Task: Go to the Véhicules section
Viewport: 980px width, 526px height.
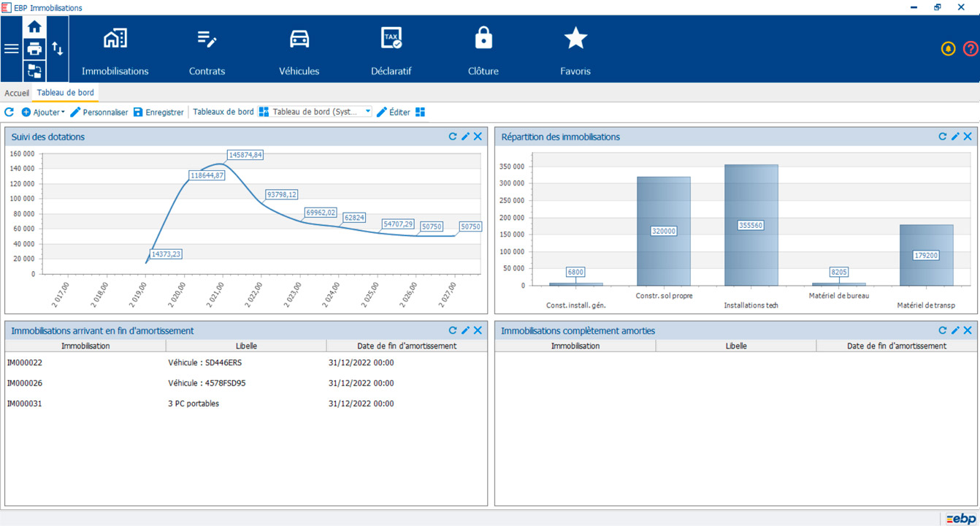Action: pyautogui.click(x=299, y=51)
